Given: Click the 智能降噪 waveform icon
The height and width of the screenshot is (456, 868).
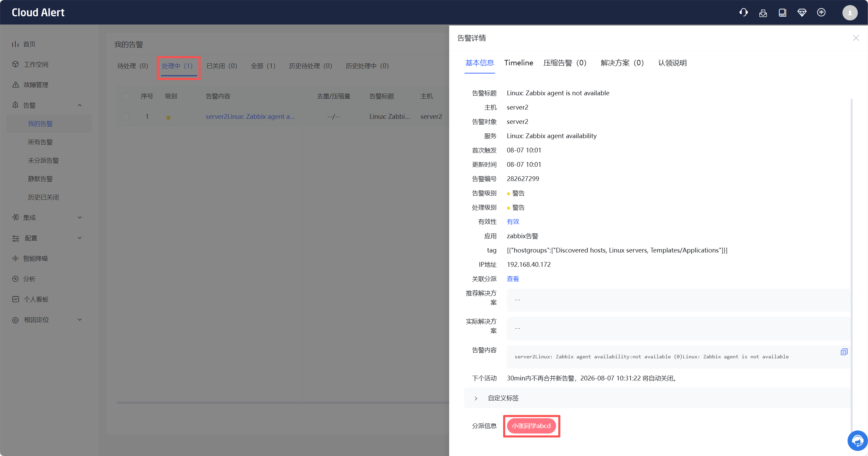Looking at the screenshot, I should point(15,258).
